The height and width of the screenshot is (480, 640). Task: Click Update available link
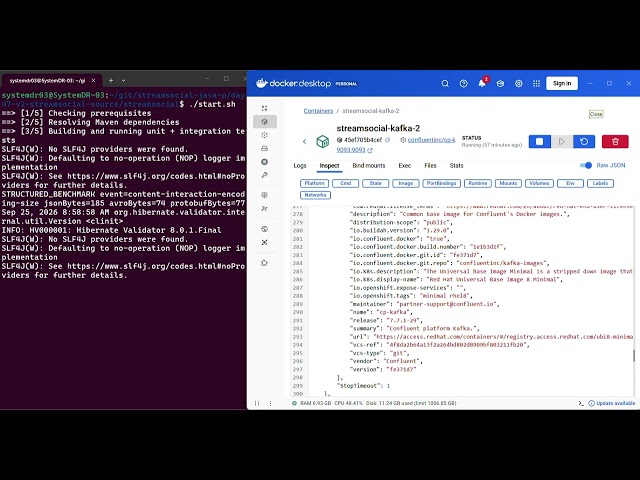[x=615, y=403]
